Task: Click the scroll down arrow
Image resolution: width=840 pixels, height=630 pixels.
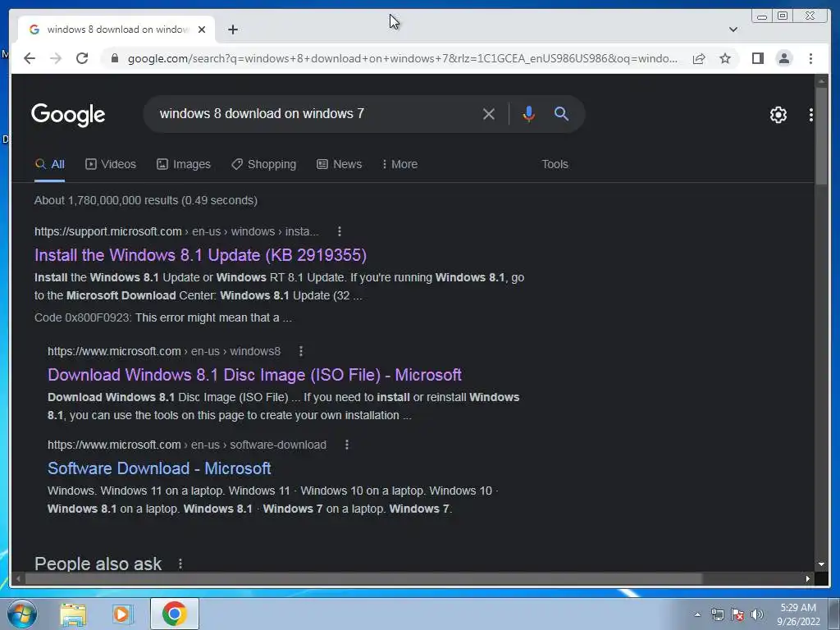Action: click(820, 564)
